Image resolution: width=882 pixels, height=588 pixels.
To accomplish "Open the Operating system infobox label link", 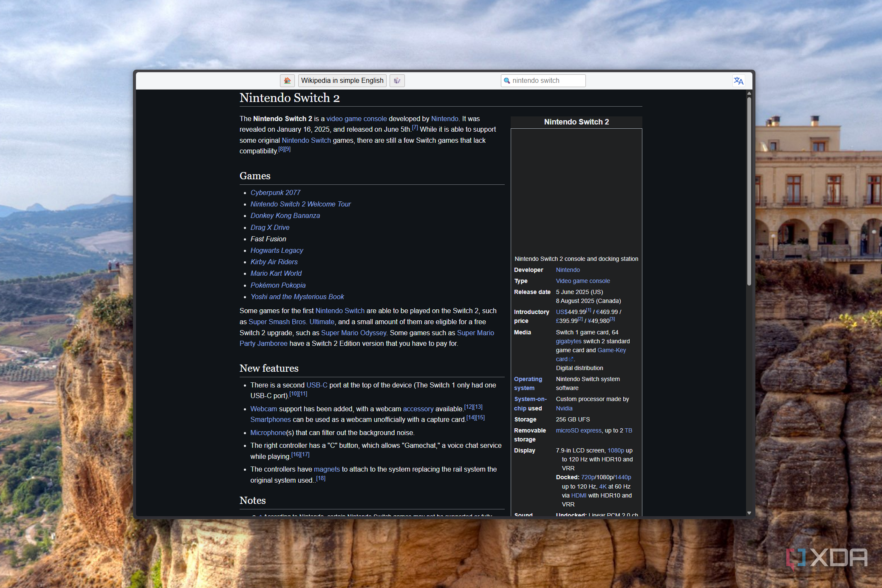I will (x=528, y=383).
